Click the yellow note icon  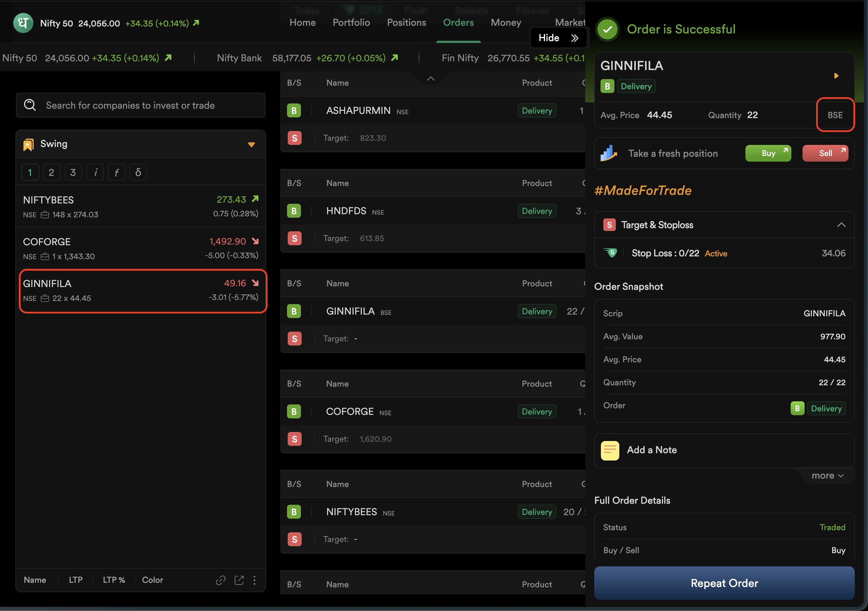pos(610,450)
